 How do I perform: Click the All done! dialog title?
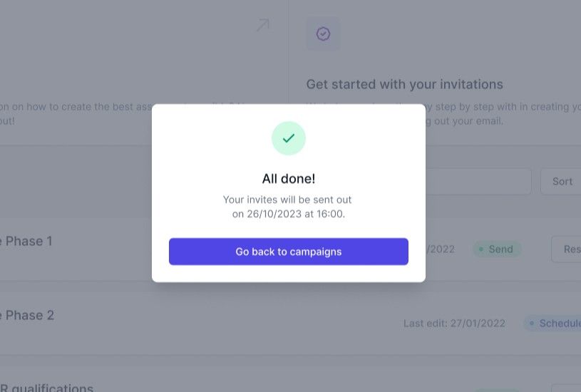tap(289, 179)
